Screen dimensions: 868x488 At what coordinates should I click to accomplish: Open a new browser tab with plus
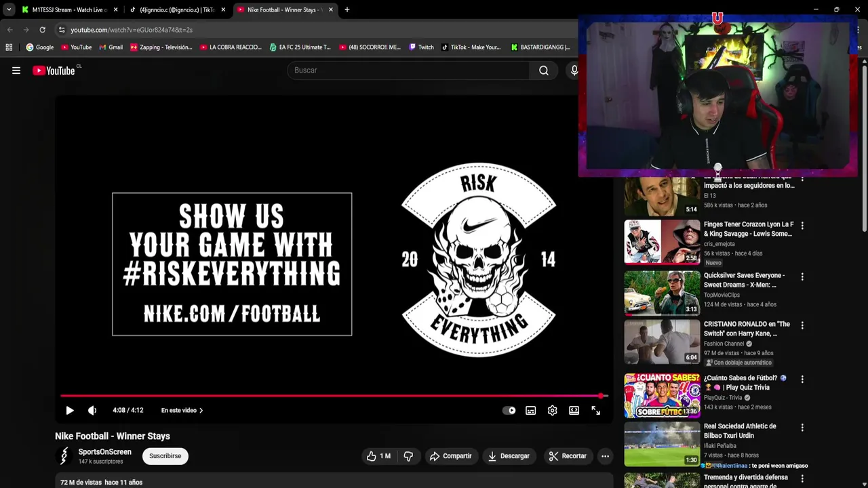pyautogui.click(x=347, y=9)
